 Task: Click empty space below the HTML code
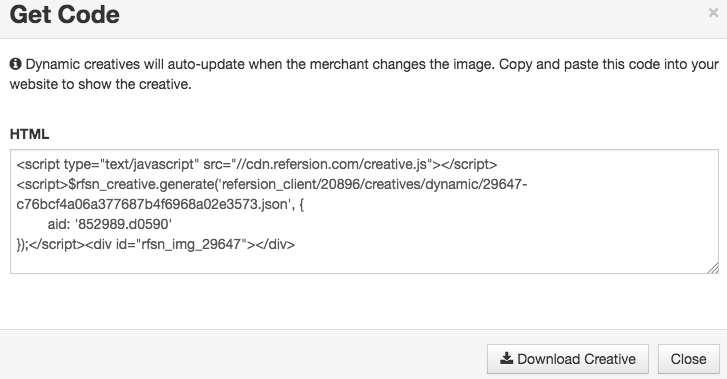coord(364,262)
